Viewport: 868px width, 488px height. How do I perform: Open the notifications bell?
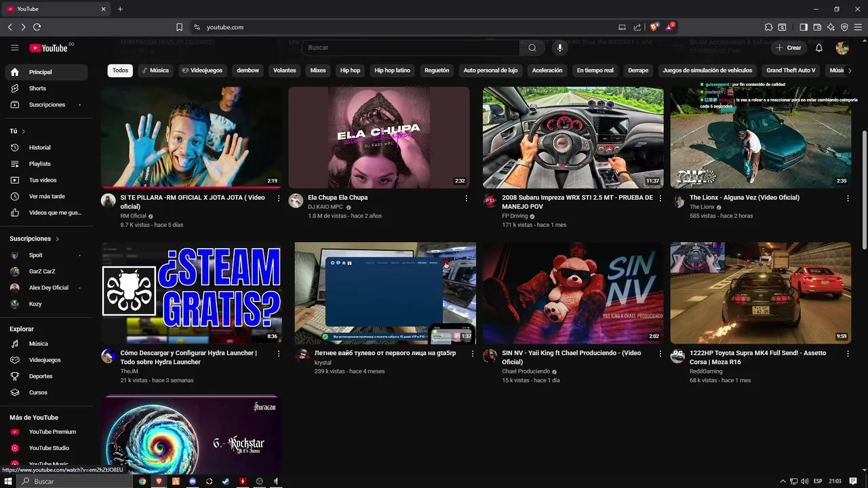pos(819,47)
